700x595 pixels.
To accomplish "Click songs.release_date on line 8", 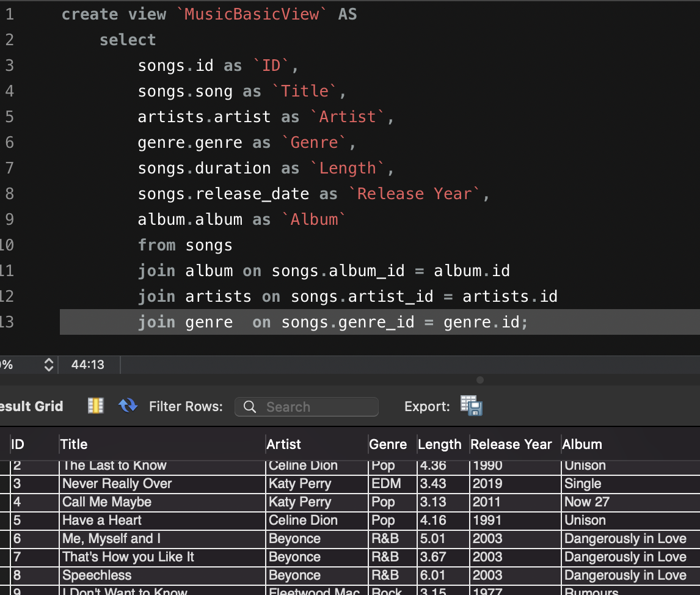I will click(x=223, y=194).
